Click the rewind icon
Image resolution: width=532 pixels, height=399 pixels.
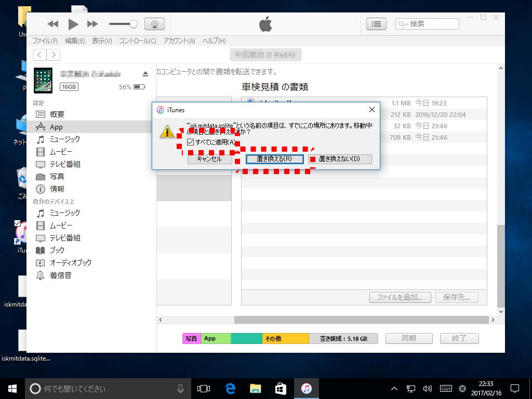[x=53, y=24]
